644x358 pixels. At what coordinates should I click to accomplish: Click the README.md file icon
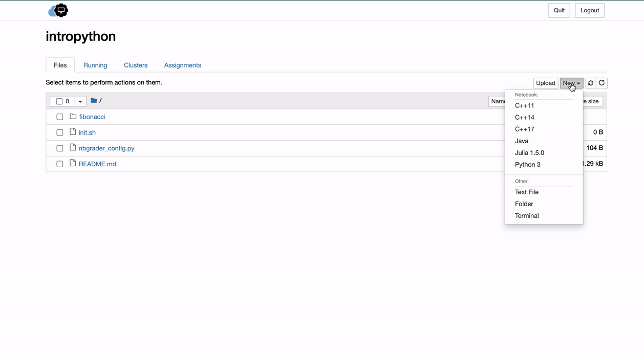tap(73, 164)
